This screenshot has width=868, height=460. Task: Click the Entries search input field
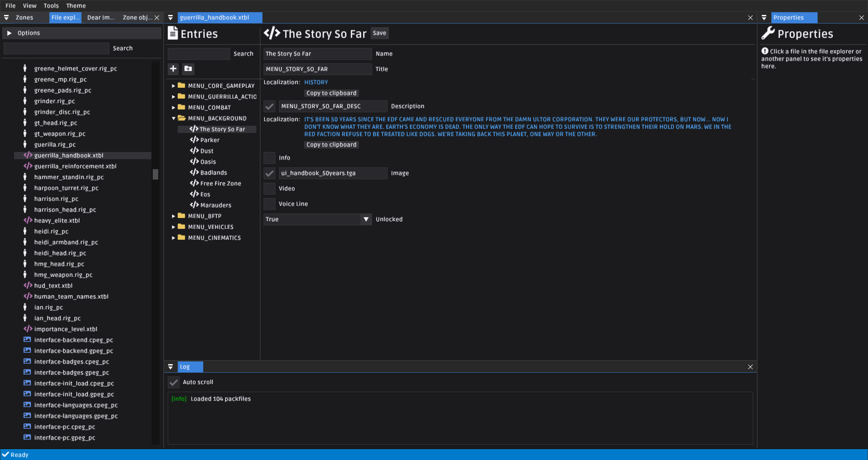tap(199, 54)
